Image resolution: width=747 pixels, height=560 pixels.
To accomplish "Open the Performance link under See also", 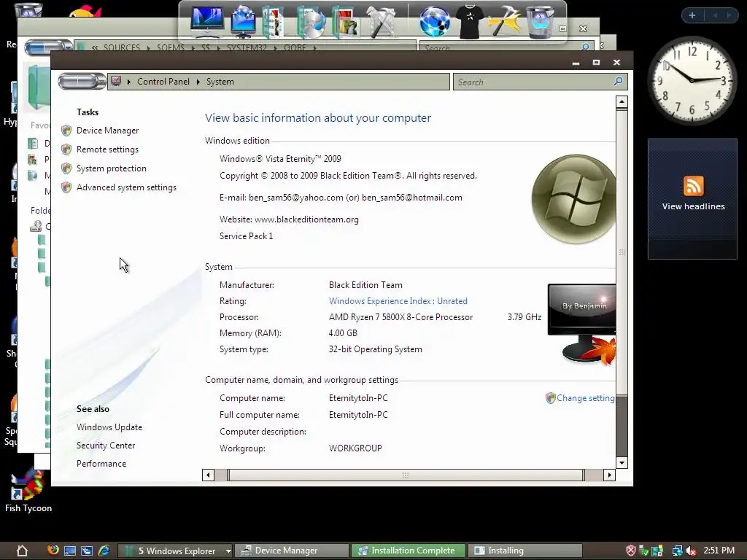I will (x=101, y=463).
